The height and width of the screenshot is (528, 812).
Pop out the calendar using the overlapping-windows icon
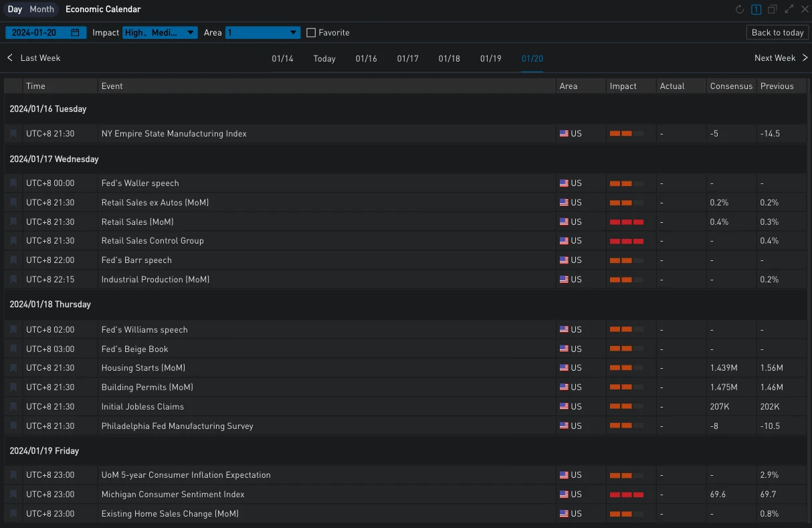(772, 9)
